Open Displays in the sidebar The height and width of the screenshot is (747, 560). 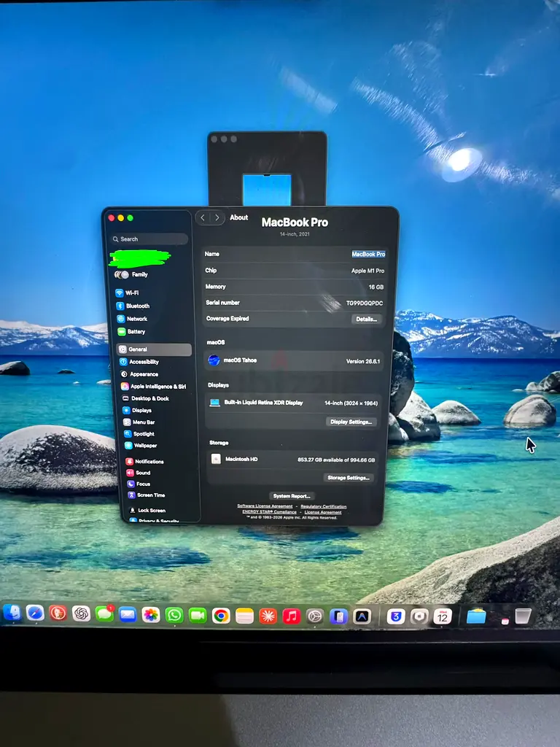(x=138, y=410)
